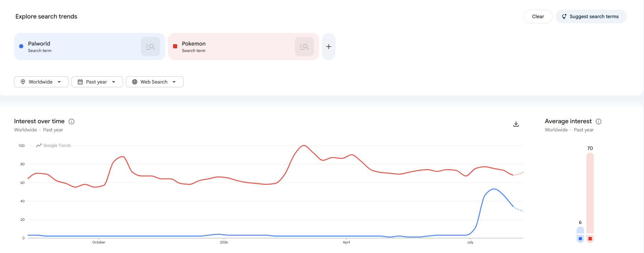This screenshot has width=644, height=253.
Task: Download the Interest over time chart data
Action: [516, 124]
